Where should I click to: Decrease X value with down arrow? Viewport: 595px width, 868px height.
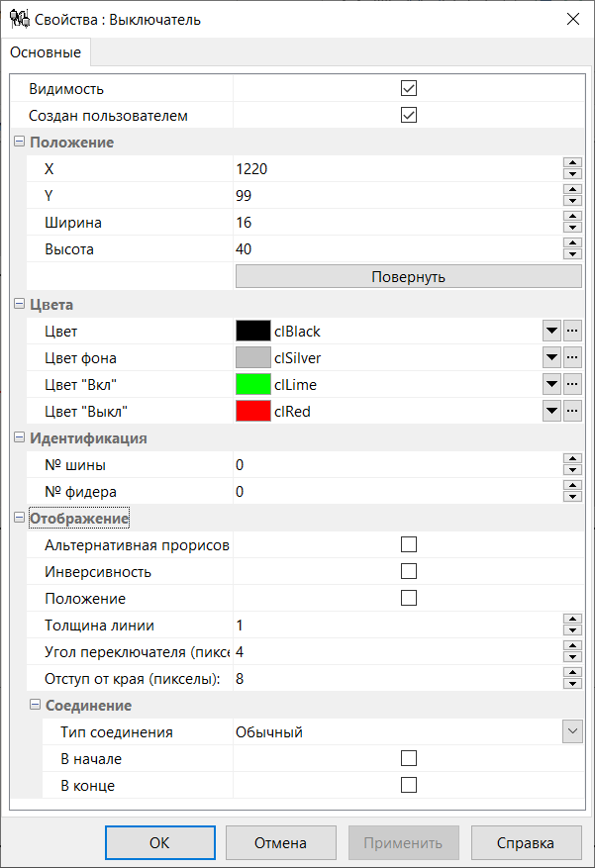[572, 174]
